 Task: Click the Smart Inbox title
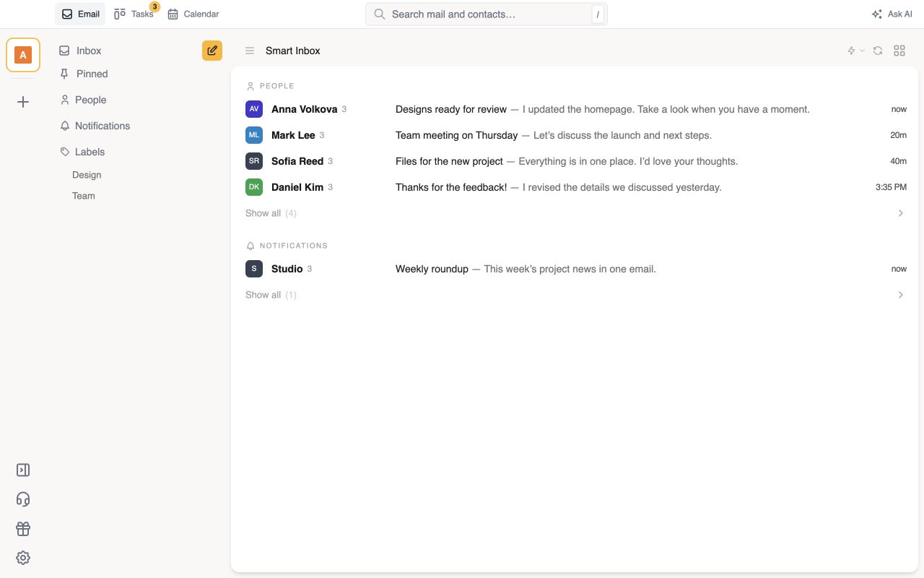293,51
